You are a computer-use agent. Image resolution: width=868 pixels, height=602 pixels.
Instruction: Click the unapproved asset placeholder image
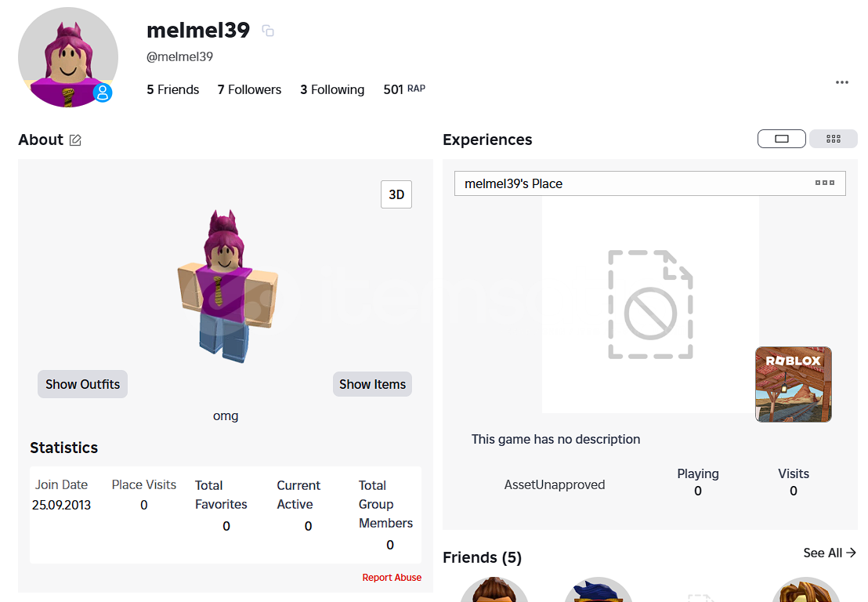coord(650,304)
